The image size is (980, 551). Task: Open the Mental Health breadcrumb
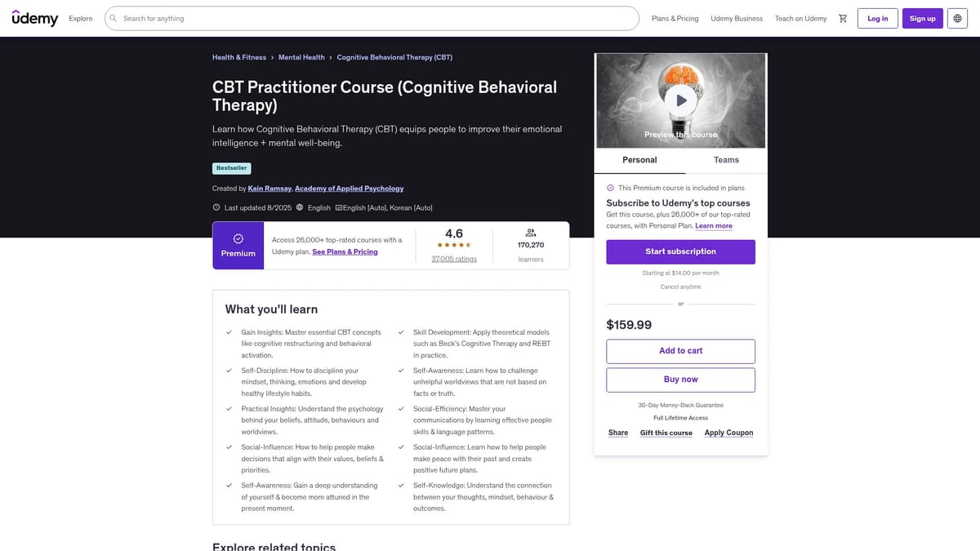pyautogui.click(x=302, y=57)
